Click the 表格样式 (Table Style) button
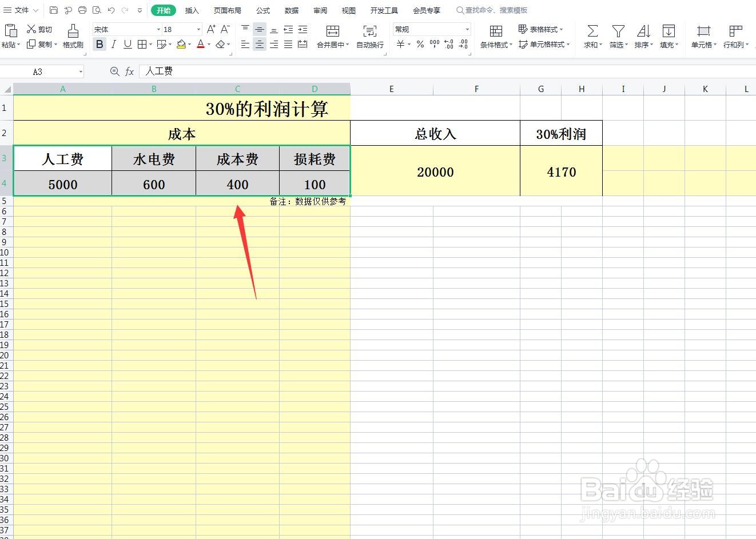756x539 pixels. coord(542,29)
